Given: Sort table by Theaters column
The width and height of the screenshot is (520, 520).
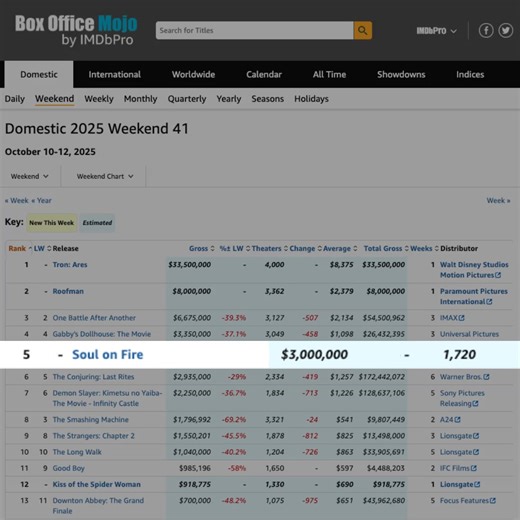Looking at the screenshot, I should click(270, 249).
